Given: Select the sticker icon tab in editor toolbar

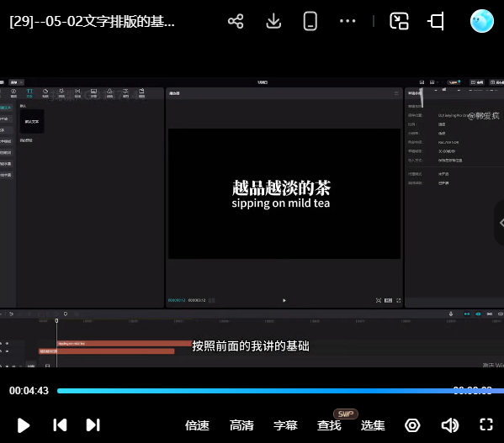Looking at the screenshot, I should (x=45, y=93).
